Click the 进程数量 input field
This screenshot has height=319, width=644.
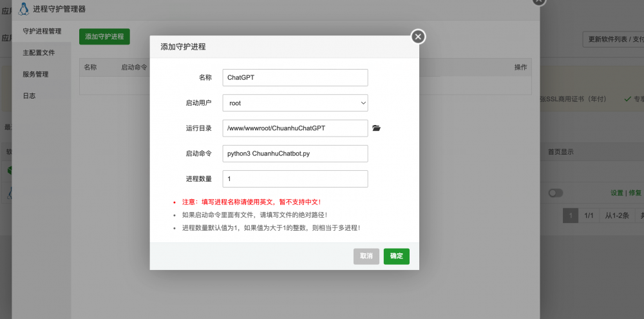[x=295, y=179]
